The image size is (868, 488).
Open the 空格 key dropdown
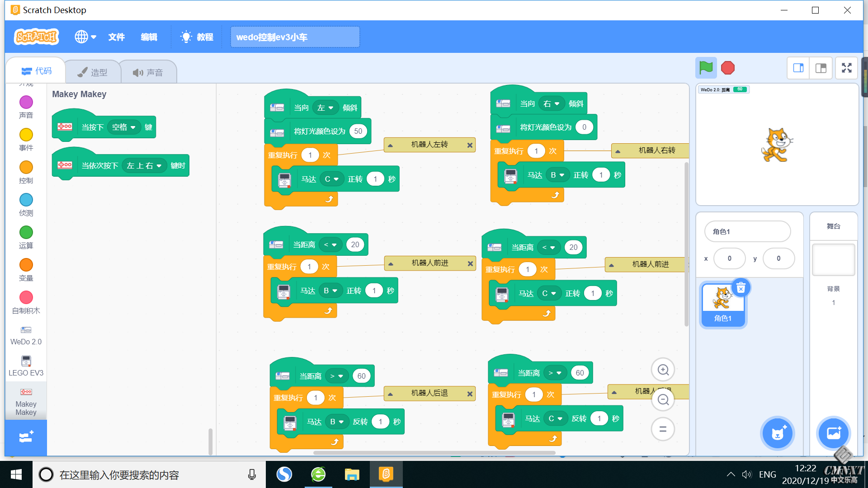125,127
